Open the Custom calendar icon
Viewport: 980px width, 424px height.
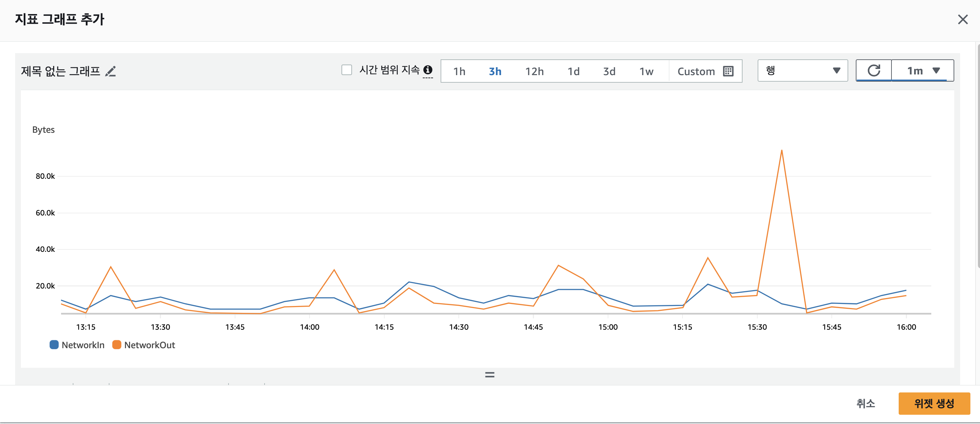pyautogui.click(x=728, y=71)
